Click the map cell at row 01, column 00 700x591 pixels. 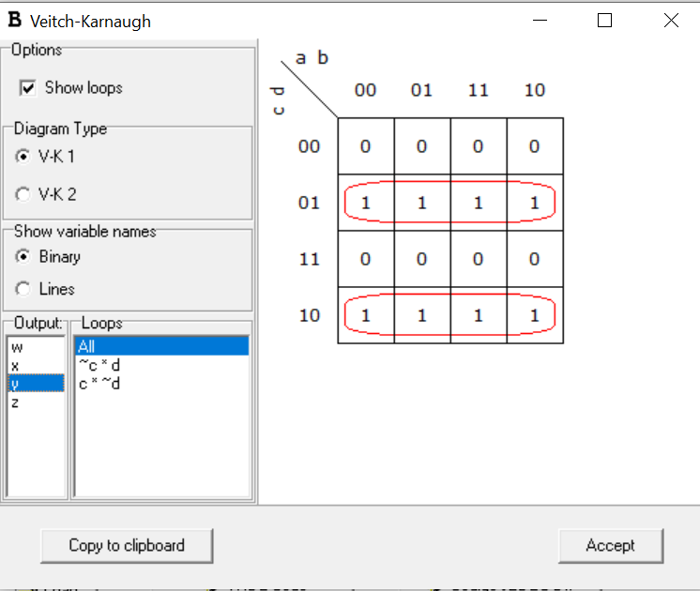[366, 203]
